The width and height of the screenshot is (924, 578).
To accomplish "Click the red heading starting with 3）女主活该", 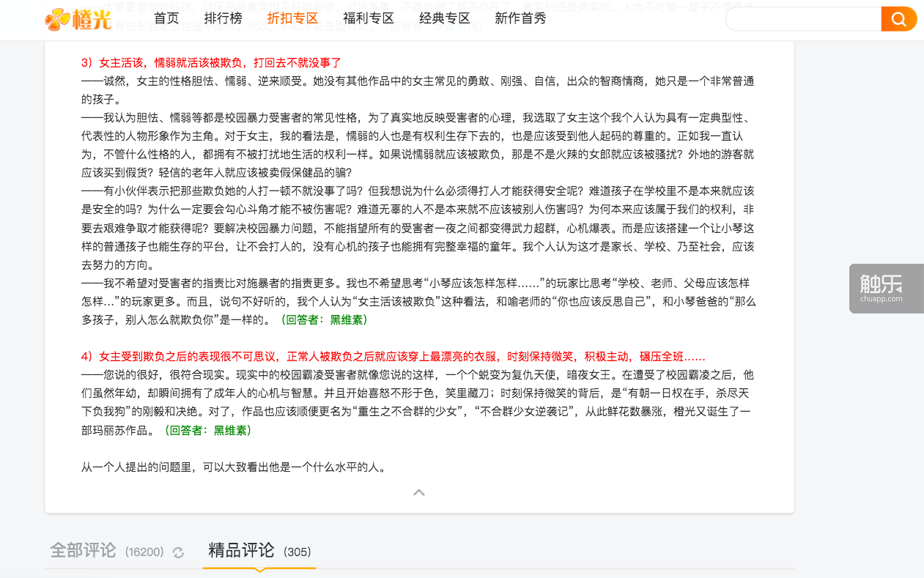I will (x=211, y=63).
